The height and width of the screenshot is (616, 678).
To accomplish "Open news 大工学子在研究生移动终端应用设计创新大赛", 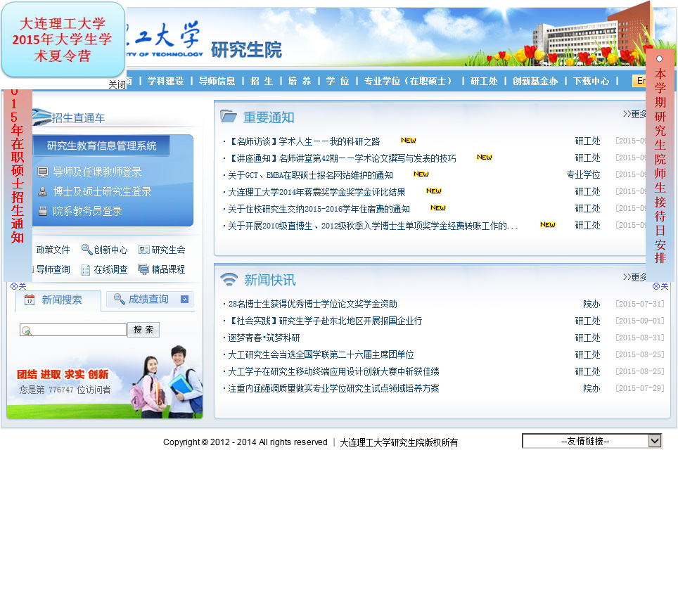I will point(334,371).
